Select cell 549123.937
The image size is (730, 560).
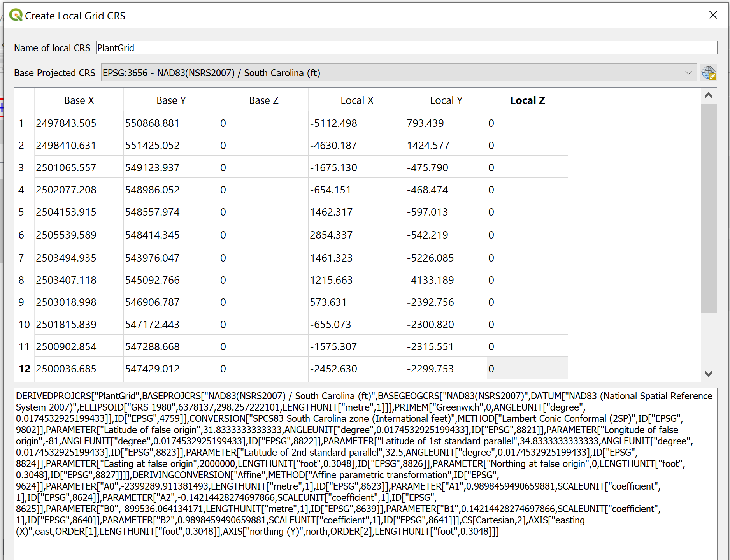pyautogui.click(x=171, y=167)
